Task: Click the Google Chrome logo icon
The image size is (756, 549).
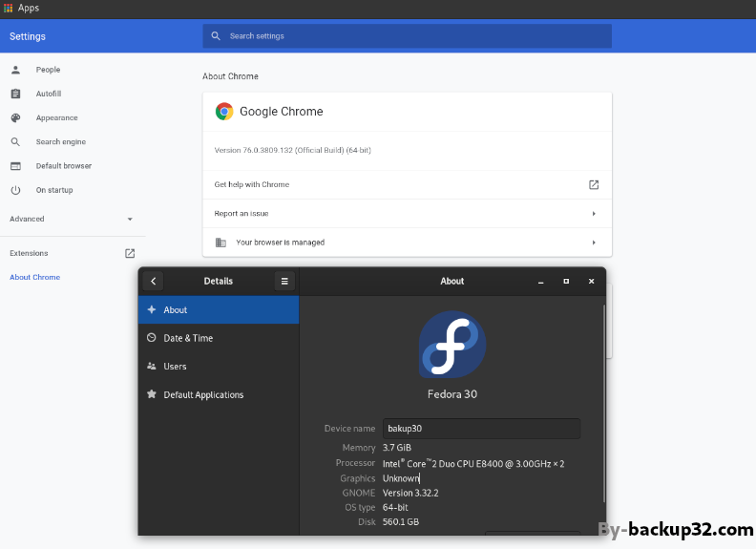Action: pyautogui.click(x=224, y=112)
